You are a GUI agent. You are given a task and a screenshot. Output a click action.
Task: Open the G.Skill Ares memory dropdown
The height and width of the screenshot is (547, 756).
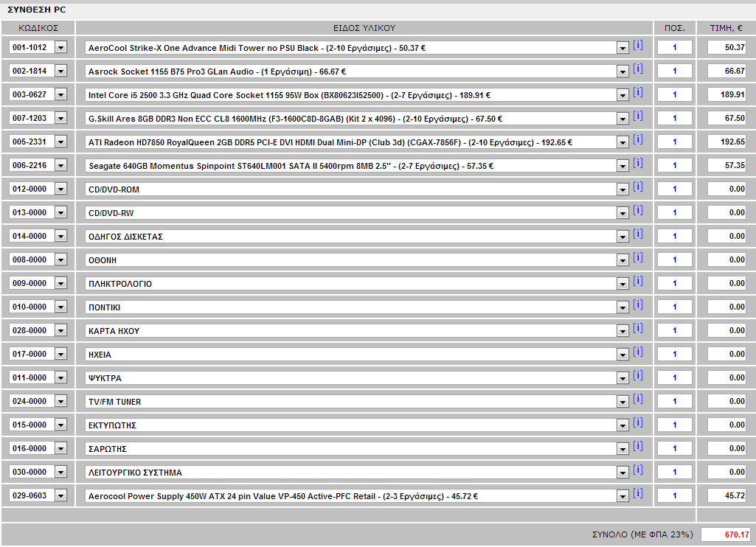pos(623,119)
